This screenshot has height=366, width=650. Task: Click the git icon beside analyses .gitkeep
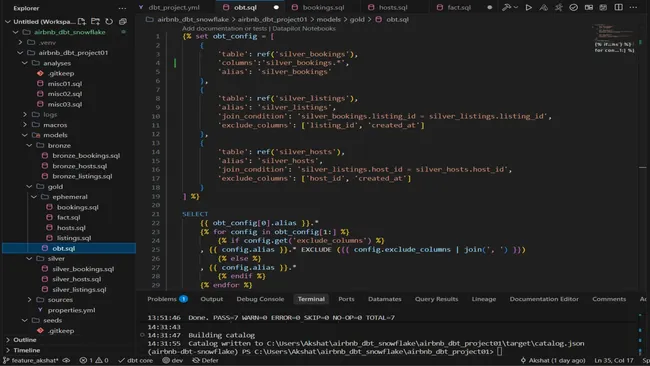(x=40, y=73)
